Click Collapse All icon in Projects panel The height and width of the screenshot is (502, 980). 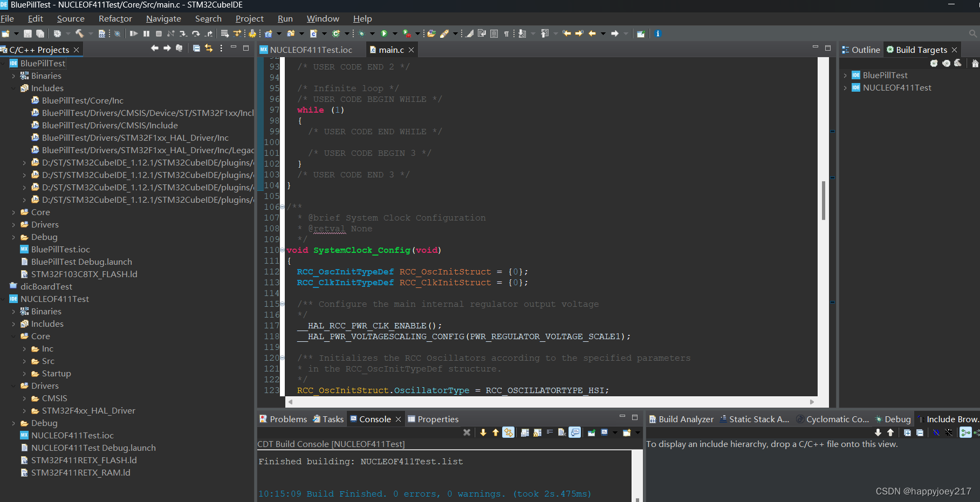tap(196, 49)
